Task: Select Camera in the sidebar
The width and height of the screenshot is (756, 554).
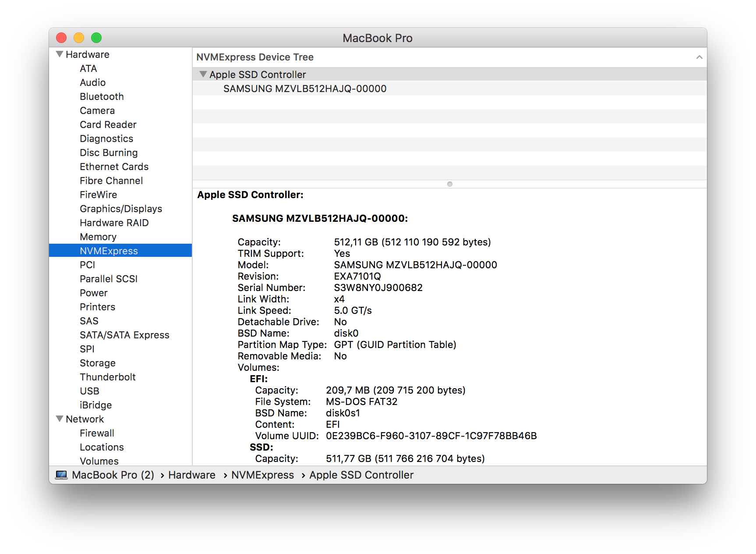Action: [x=97, y=110]
